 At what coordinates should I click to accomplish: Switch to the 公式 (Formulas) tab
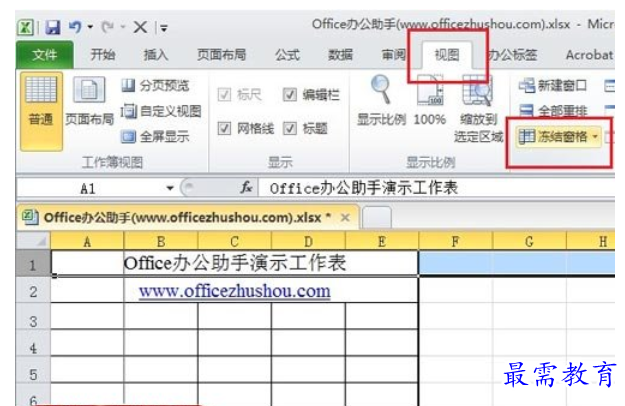(287, 55)
